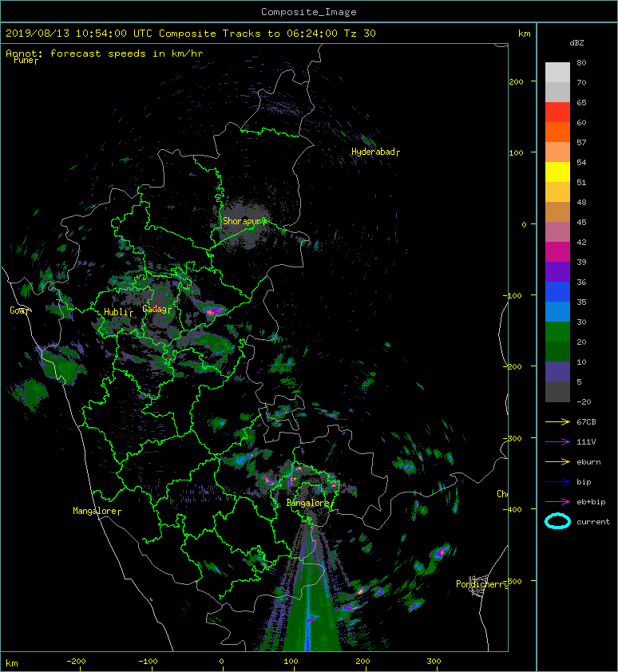Image resolution: width=618 pixels, height=672 pixels.
Task: Pick the light grey 70–80 dBZ swatch
Action: [557, 73]
